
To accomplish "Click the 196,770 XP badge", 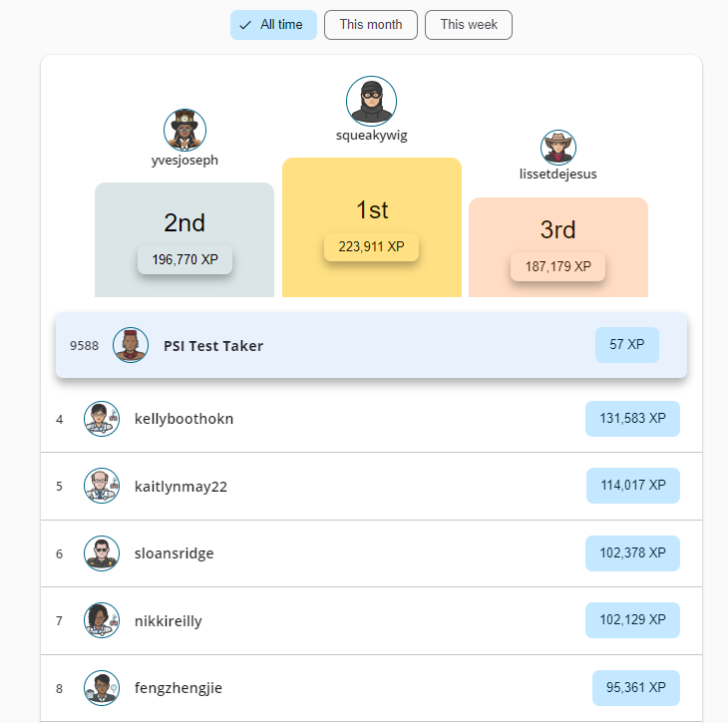I will point(184,259).
